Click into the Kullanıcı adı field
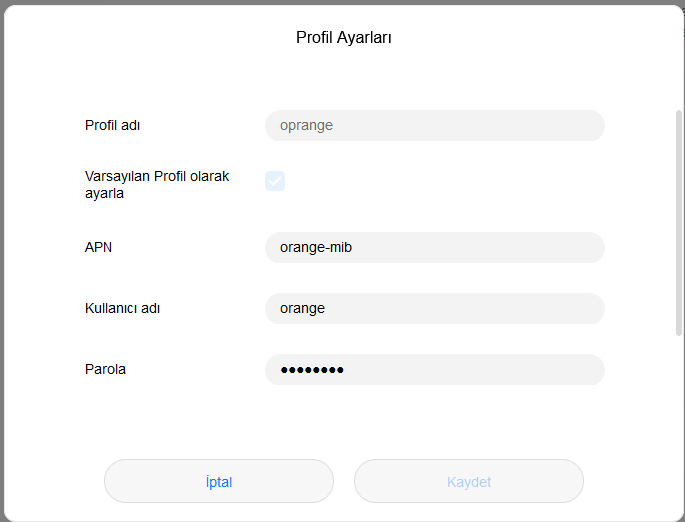Screen dimensions: 685x522 click(x=434, y=309)
